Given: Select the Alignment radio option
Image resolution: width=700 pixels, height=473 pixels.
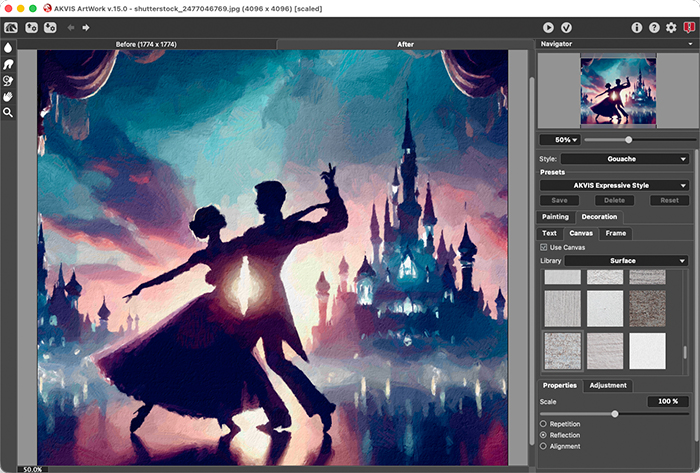Looking at the screenshot, I should [543, 446].
